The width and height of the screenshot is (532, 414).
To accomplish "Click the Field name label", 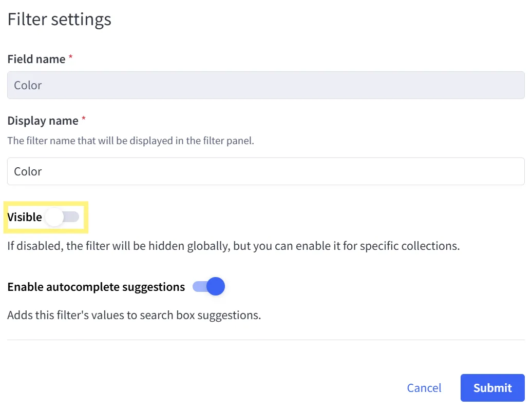I will coord(36,59).
